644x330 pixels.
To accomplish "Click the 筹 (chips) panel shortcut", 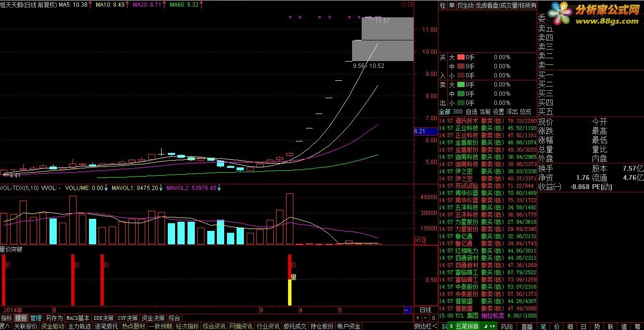I will (637, 326).
